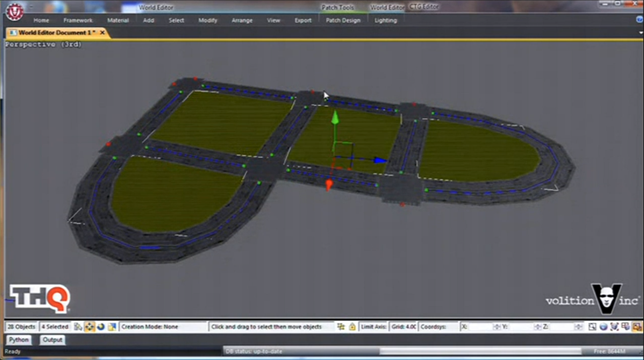Click the X coordinate input field
The width and height of the screenshot is (644, 360).
click(x=480, y=327)
